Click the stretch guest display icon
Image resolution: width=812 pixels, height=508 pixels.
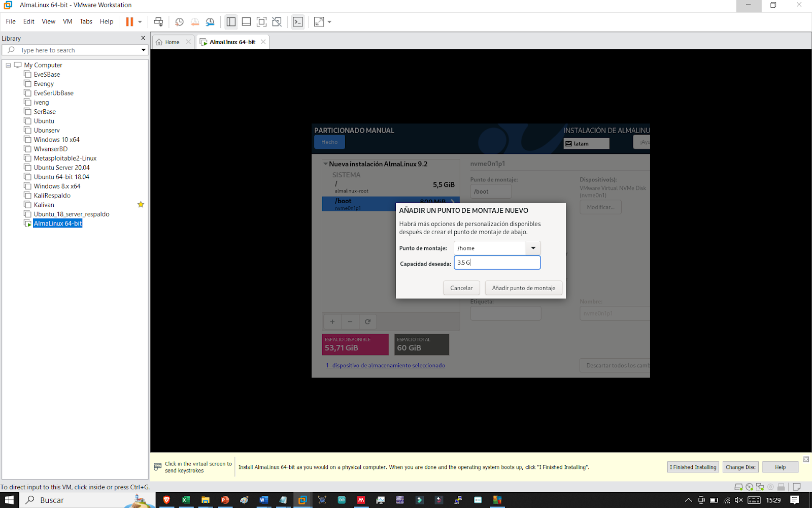click(x=319, y=22)
